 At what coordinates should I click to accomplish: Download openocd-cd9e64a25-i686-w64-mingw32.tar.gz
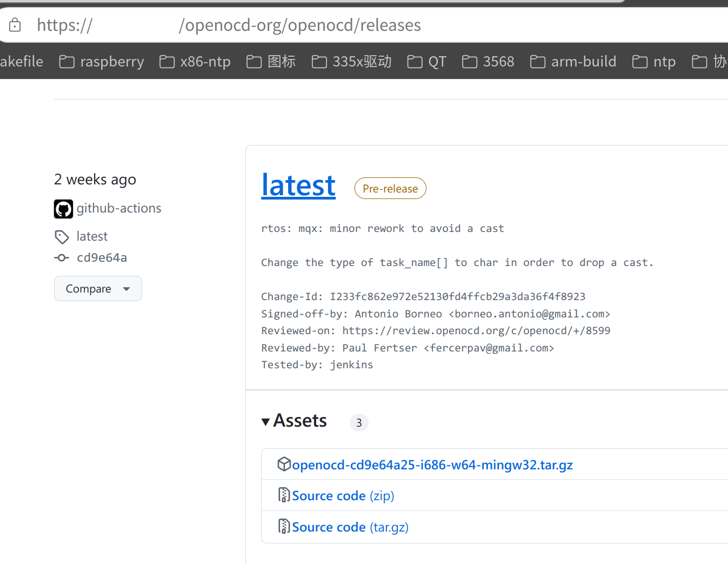(432, 465)
